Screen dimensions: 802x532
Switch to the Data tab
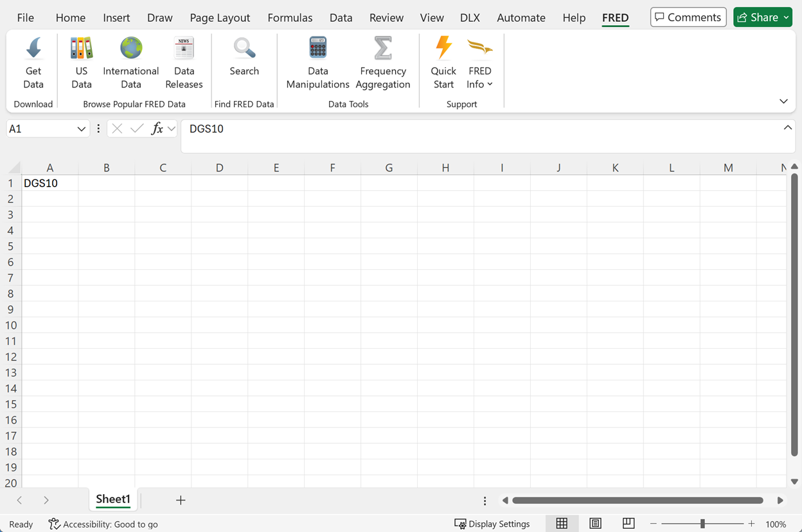[341, 17]
